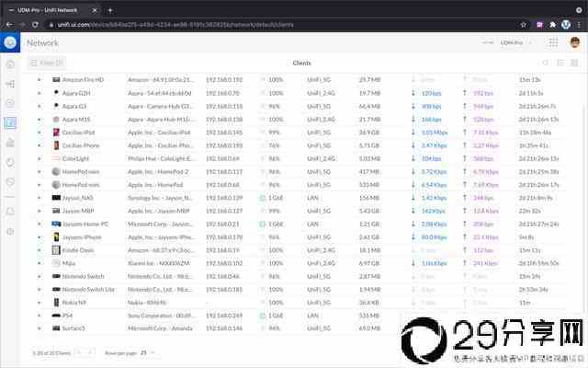Open the UniFi Devices sidebar icon
Screen dimensions: 588x368
pos(10,102)
